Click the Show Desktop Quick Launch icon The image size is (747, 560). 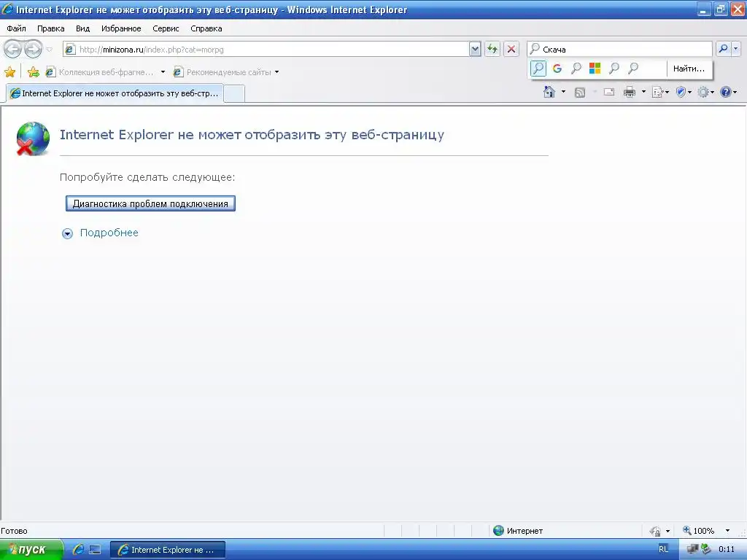pyautogui.click(x=96, y=550)
